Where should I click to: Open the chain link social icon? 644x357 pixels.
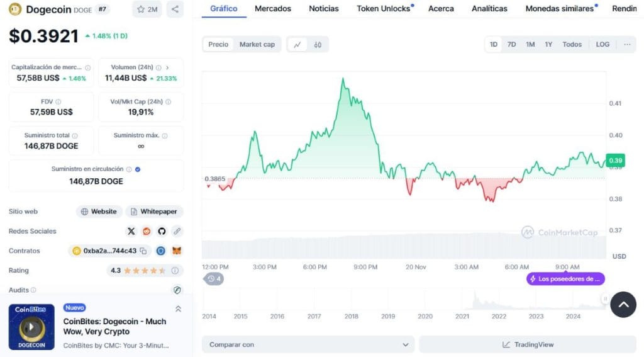pos(177,231)
